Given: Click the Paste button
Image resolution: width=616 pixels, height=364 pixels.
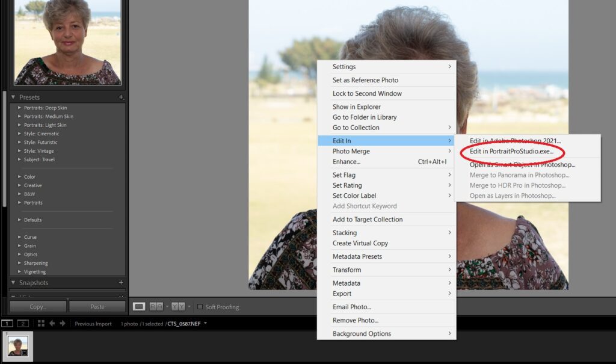Looking at the screenshot, I should point(97,307).
